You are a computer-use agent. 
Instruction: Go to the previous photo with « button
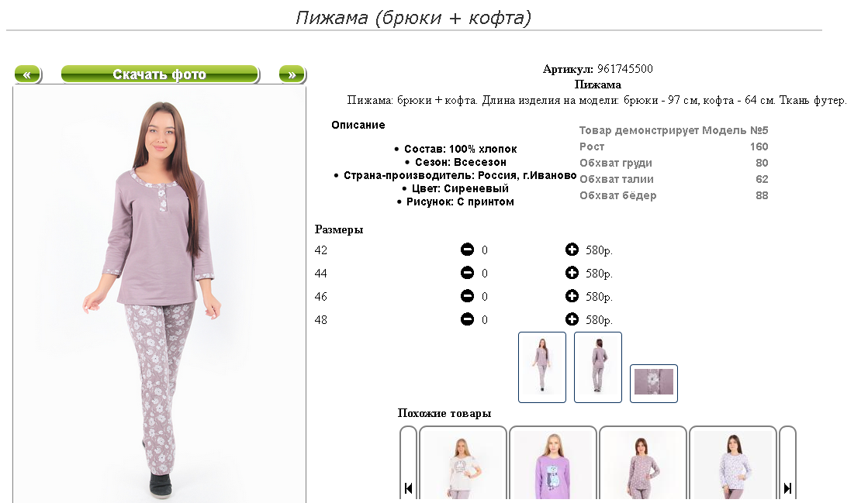coord(28,74)
